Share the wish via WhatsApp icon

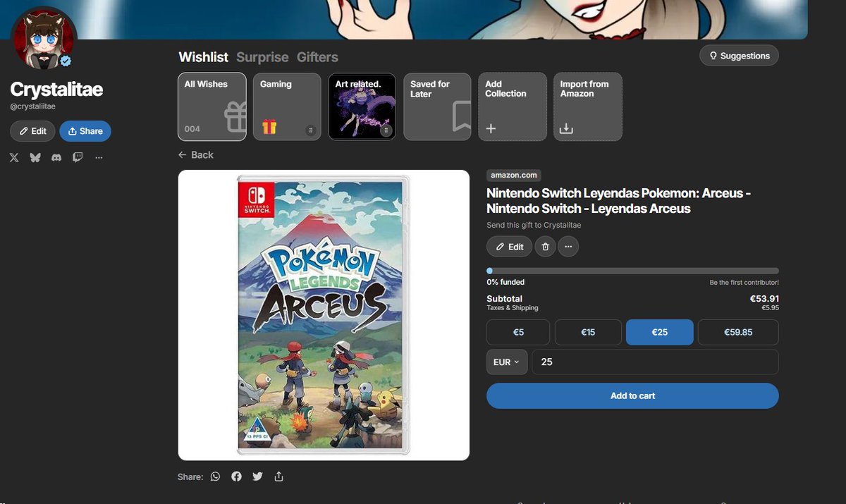point(215,477)
